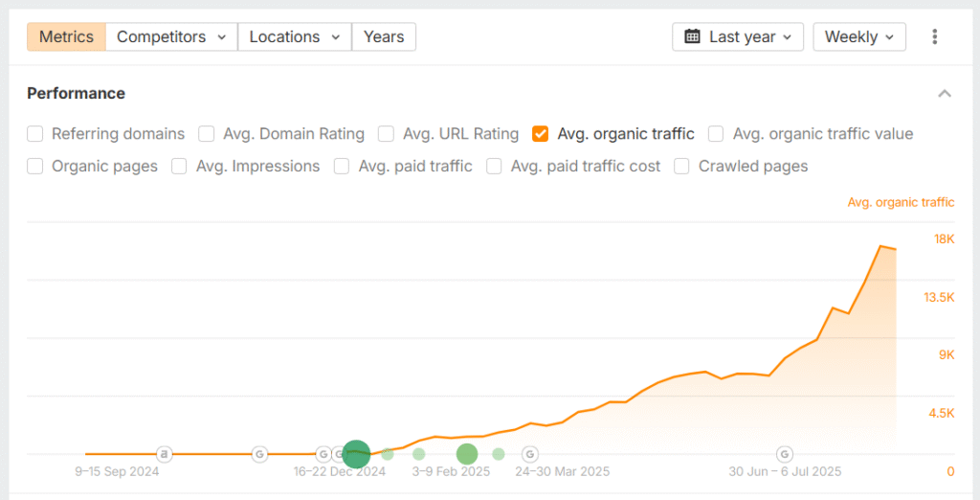Tick the Crawled pages checkbox
Image resolution: width=980 pixels, height=500 pixels.
click(682, 167)
